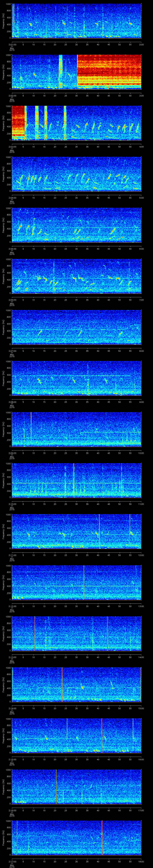Image resolution: width=153 pixels, height=868 pixels.
Task: Click the red vertical spike in the 2:12:00 panel
Action: coord(83,583)
